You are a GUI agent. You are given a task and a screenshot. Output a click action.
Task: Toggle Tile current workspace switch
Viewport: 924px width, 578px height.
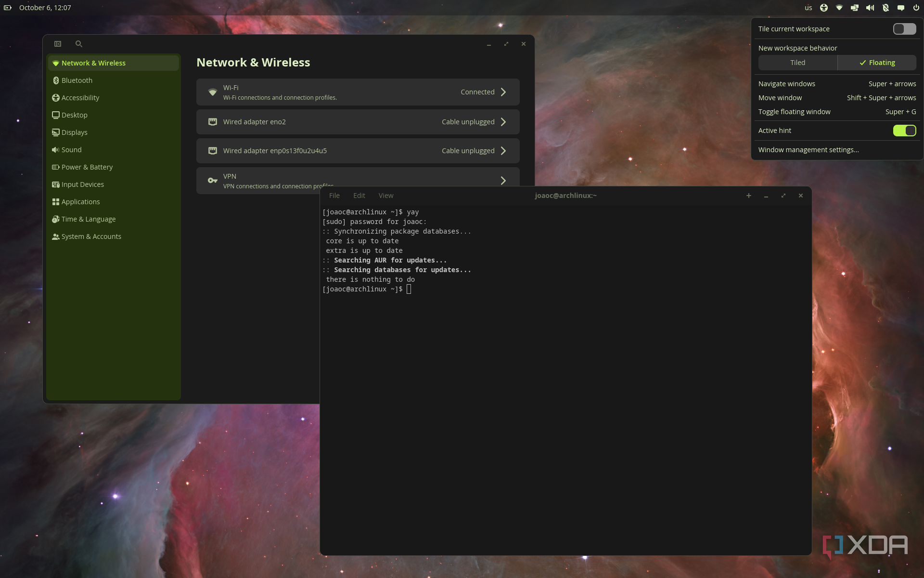click(904, 29)
